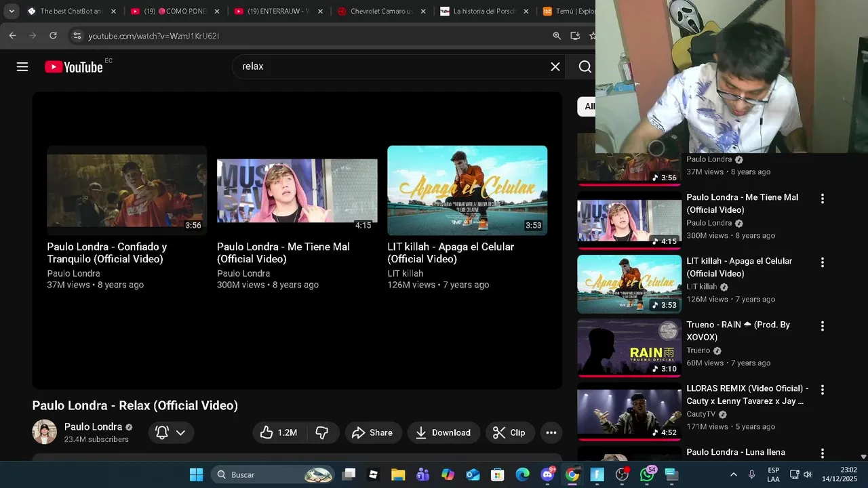The image size is (868, 488).
Task: Switch to 'La historia del Porsche' tab
Action: [x=484, y=12]
